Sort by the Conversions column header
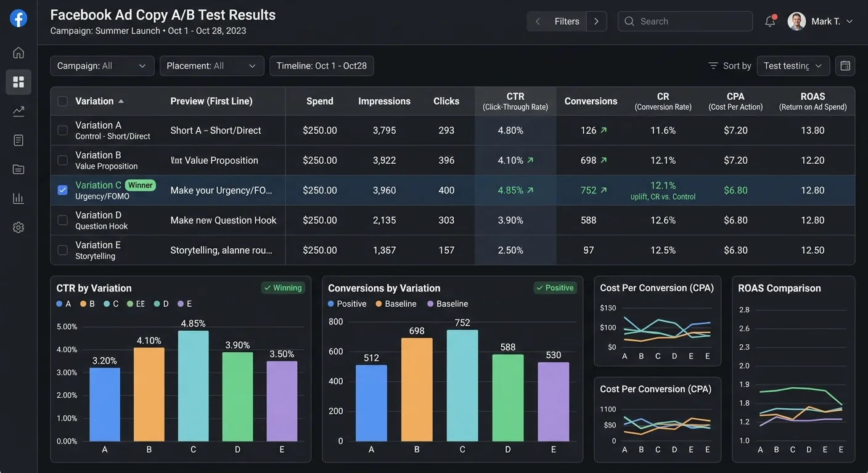Screen dimensions: 868x473 [x=591, y=101]
